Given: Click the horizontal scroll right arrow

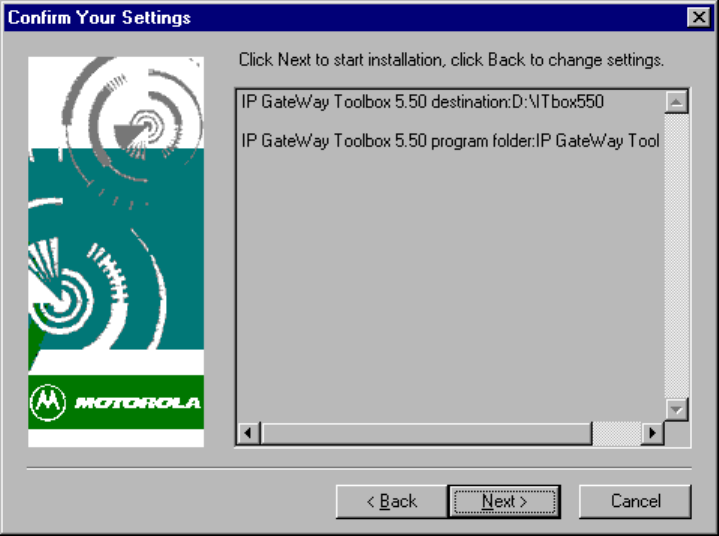Looking at the screenshot, I should click(x=652, y=433).
